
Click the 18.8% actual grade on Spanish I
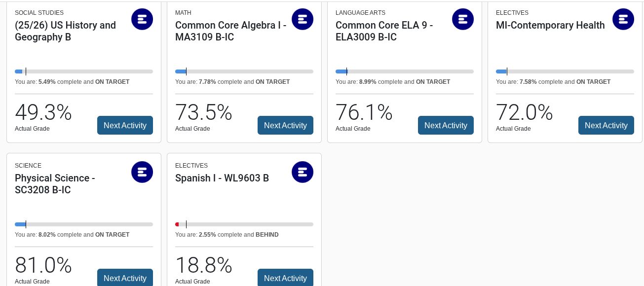(x=203, y=266)
